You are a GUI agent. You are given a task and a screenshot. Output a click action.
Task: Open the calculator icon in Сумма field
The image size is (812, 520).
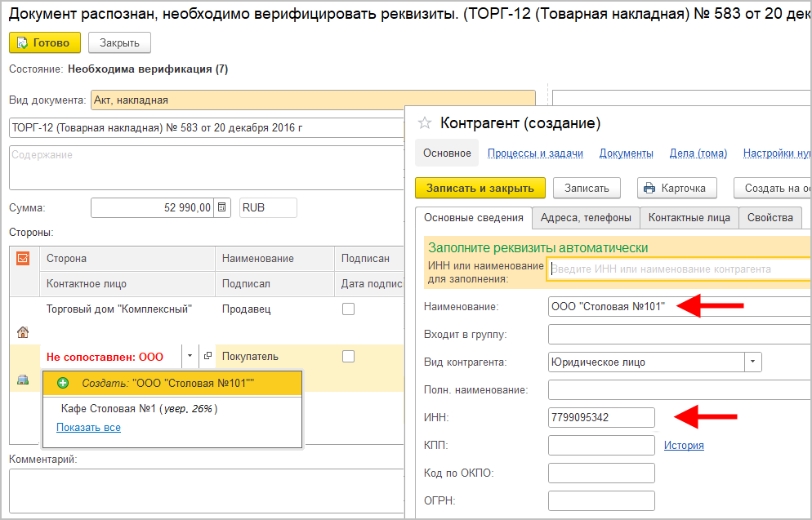point(223,207)
